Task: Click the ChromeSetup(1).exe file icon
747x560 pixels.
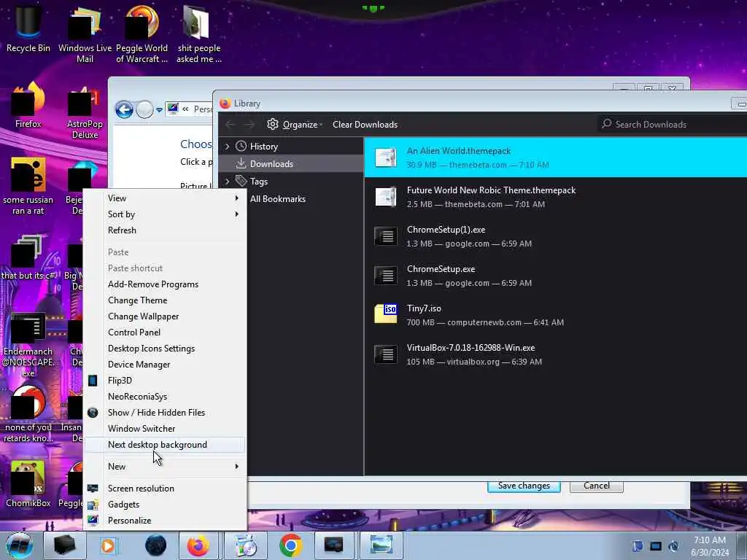Action: pyautogui.click(x=385, y=236)
